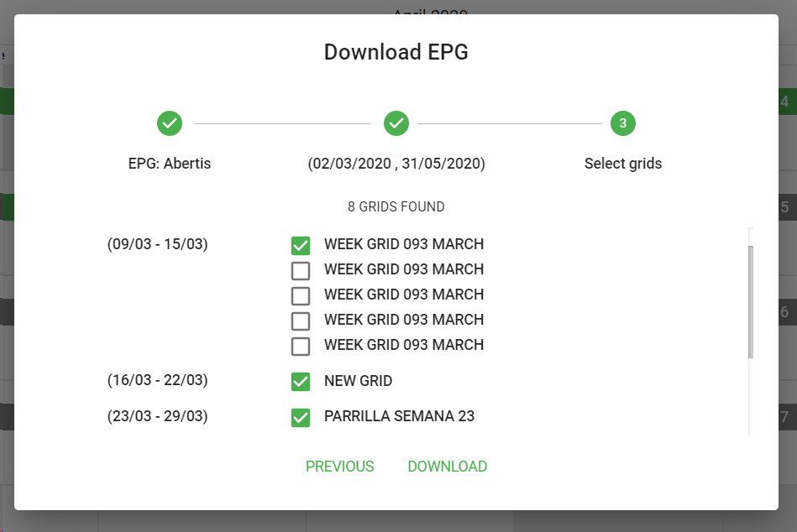Viewport: 797px width, 532px height.
Task: Click the PARRILLA SEMANA 23 label text
Action: [399, 416]
